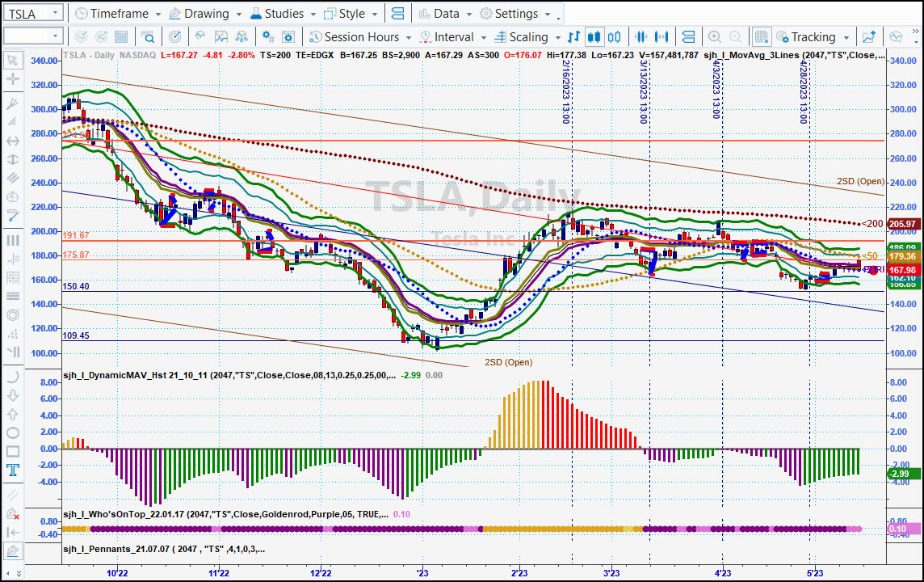This screenshot has width=924, height=582.
Task: Toggle the second bar-spacing icon before stacked panels
Action: pyautogui.click(x=661, y=37)
